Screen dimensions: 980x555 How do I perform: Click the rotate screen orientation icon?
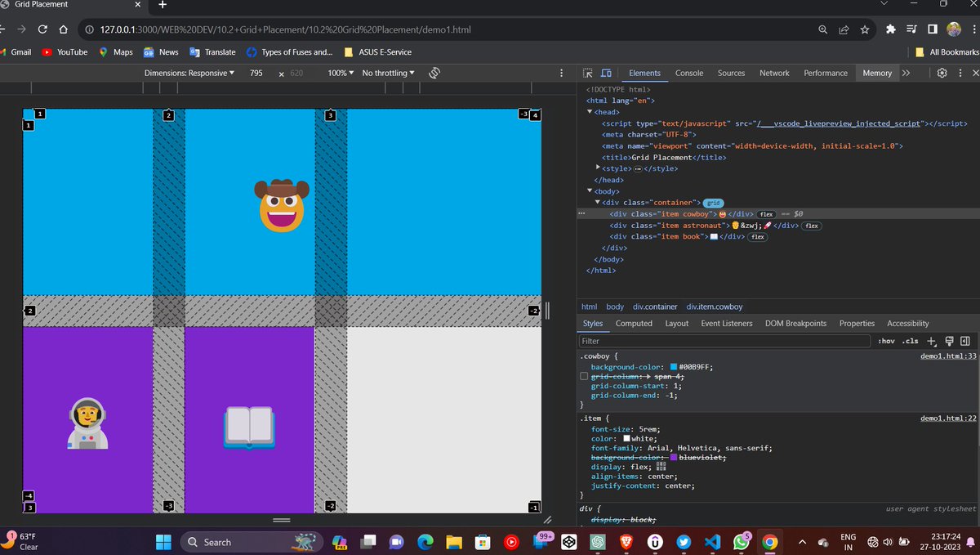435,73
